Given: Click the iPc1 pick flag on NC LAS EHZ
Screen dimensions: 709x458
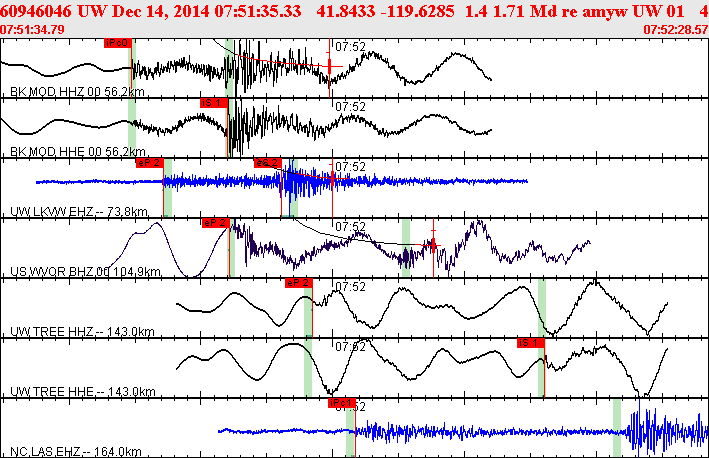Looking at the screenshot, I should point(342,403).
